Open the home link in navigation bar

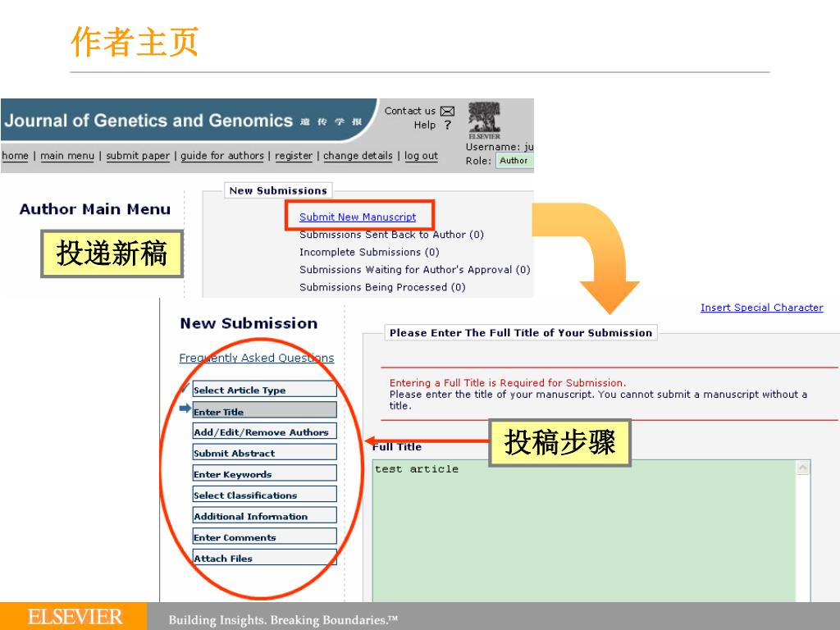click(x=15, y=156)
